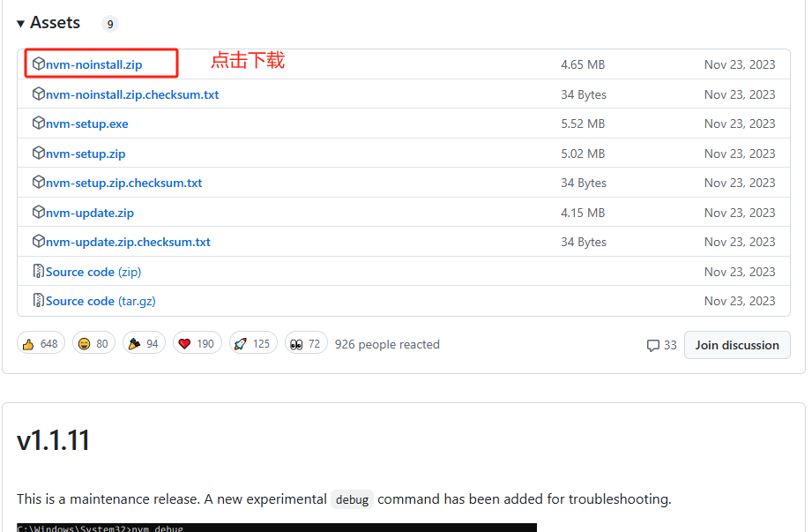The image size is (812, 532).
Task: Download Source code (tar.gz)
Action: click(x=101, y=301)
